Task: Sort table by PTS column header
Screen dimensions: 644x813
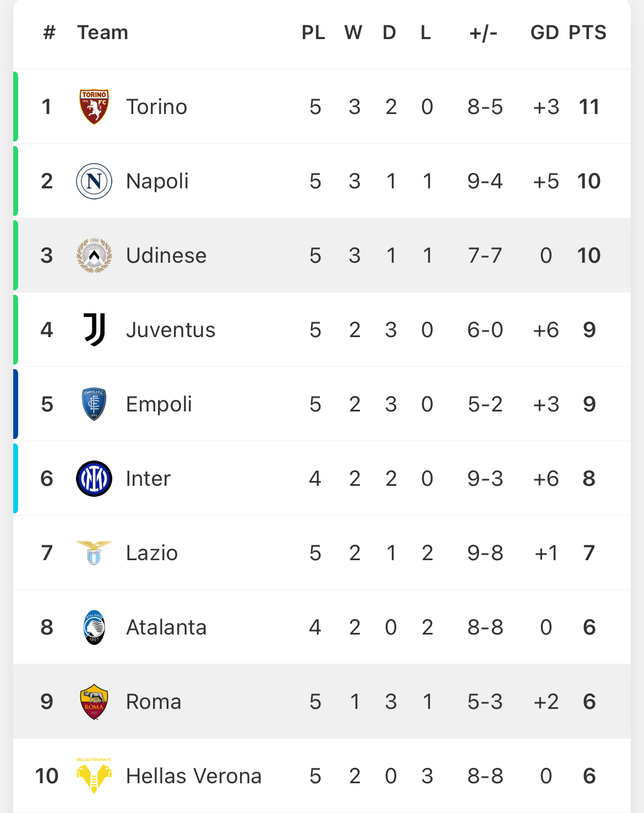Action: click(587, 32)
